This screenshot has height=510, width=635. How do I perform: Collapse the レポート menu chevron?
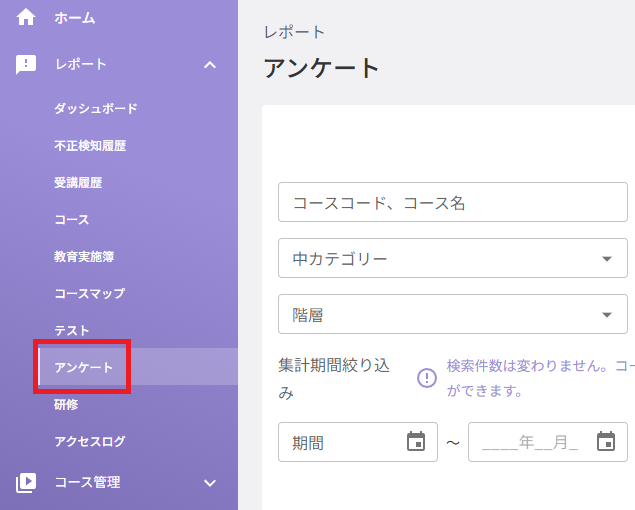(210, 65)
